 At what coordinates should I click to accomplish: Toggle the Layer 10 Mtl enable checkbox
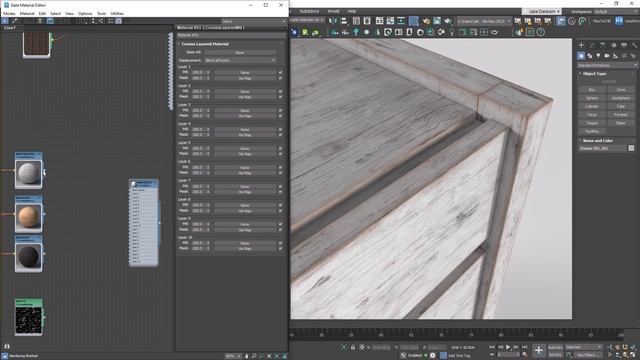pyautogui.click(x=280, y=243)
